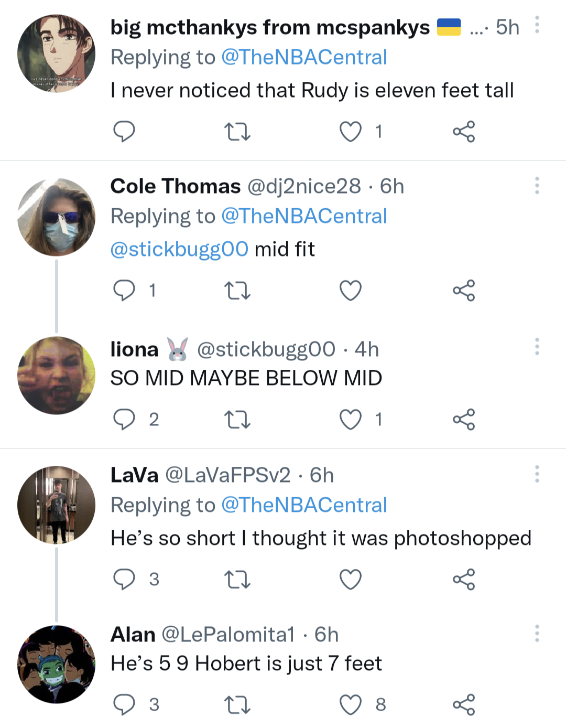
Task: Open more options on big mcthankys tweet
Action: pos(537,25)
